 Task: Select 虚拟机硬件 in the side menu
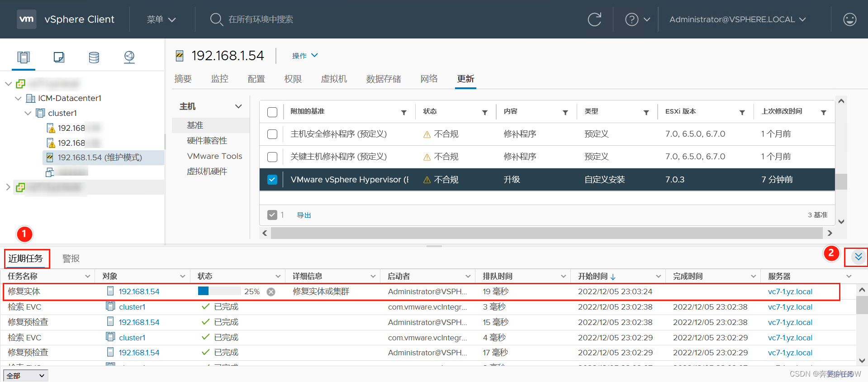click(207, 172)
